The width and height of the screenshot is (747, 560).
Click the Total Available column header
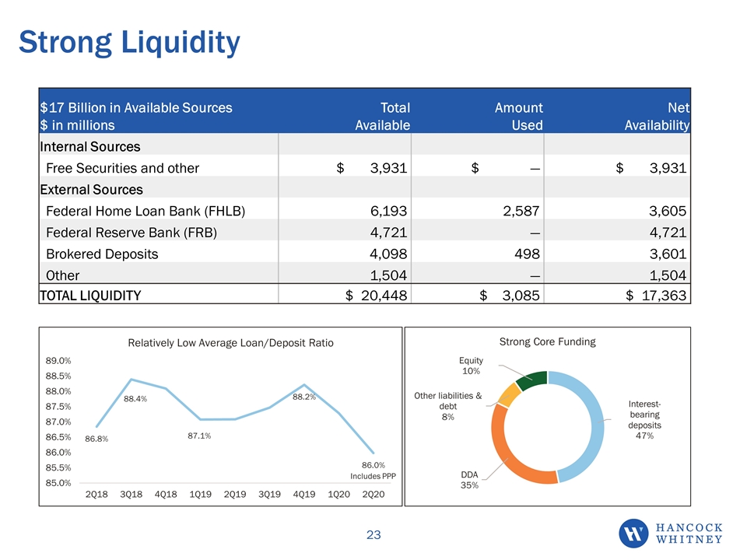(383, 116)
